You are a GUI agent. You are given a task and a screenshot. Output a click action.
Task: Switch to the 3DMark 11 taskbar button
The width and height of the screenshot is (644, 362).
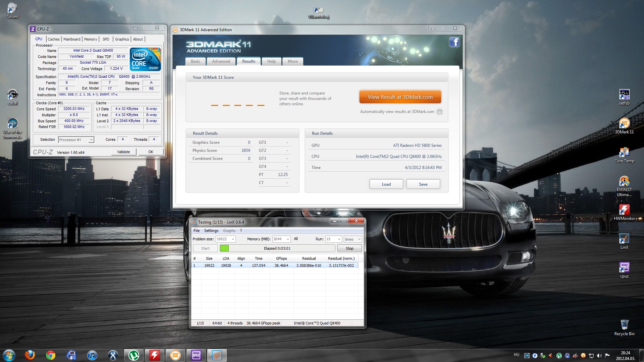click(175, 355)
